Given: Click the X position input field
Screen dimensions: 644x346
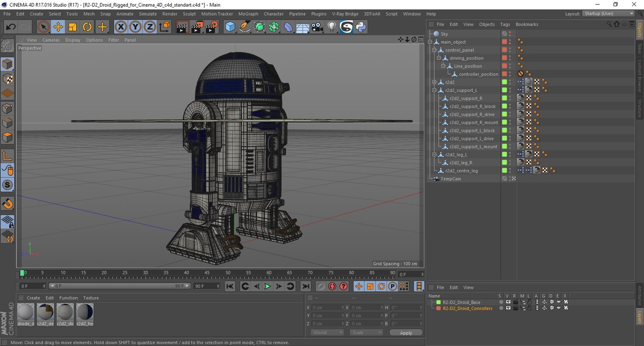Looking at the screenshot, I should coord(327,307).
